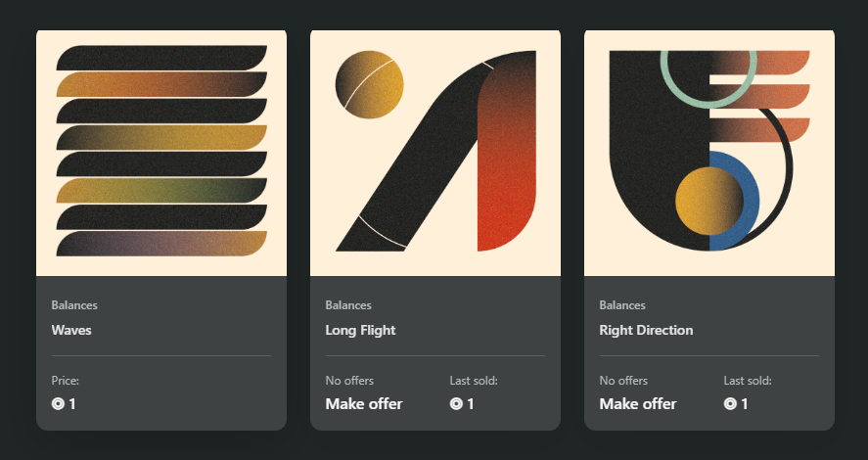Open Balances collection on Waves card
This screenshot has width=868, height=460.
tap(74, 305)
